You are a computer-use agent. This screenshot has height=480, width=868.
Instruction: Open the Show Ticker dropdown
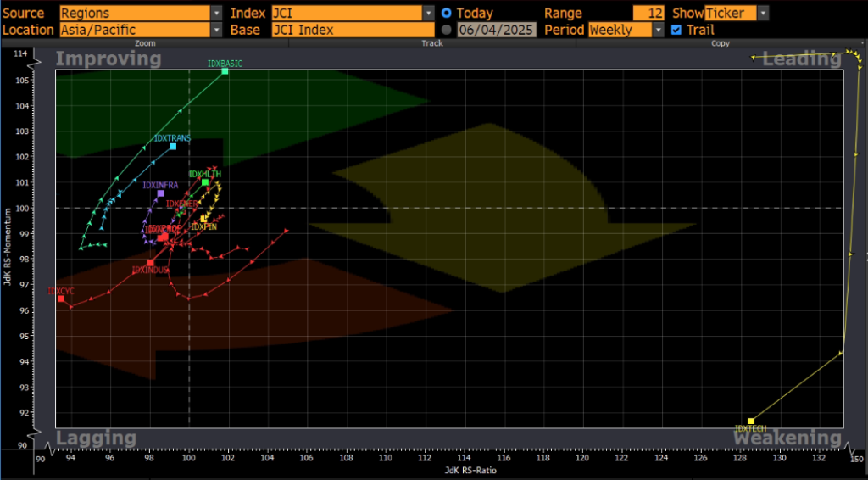[x=764, y=14]
